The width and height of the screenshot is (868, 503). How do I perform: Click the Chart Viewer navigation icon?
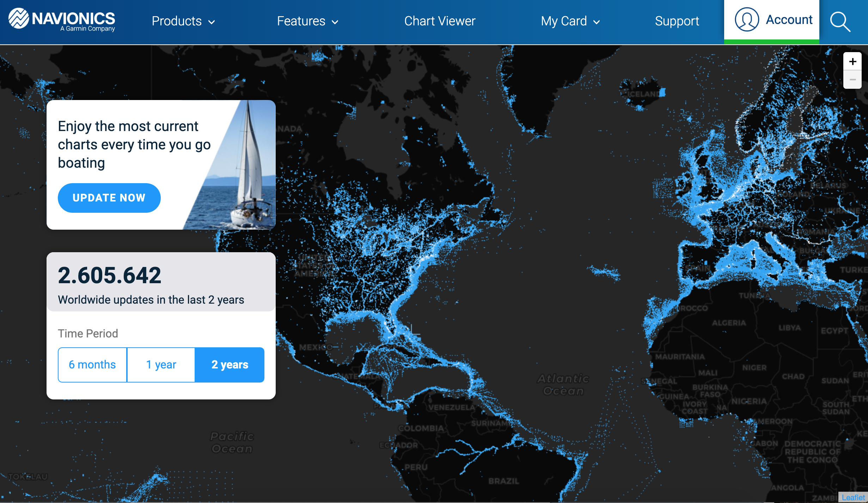click(x=440, y=21)
